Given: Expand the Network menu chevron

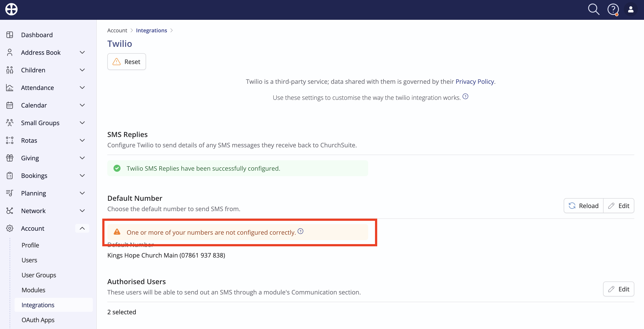Looking at the screenshot, I should tap(82, 211).
